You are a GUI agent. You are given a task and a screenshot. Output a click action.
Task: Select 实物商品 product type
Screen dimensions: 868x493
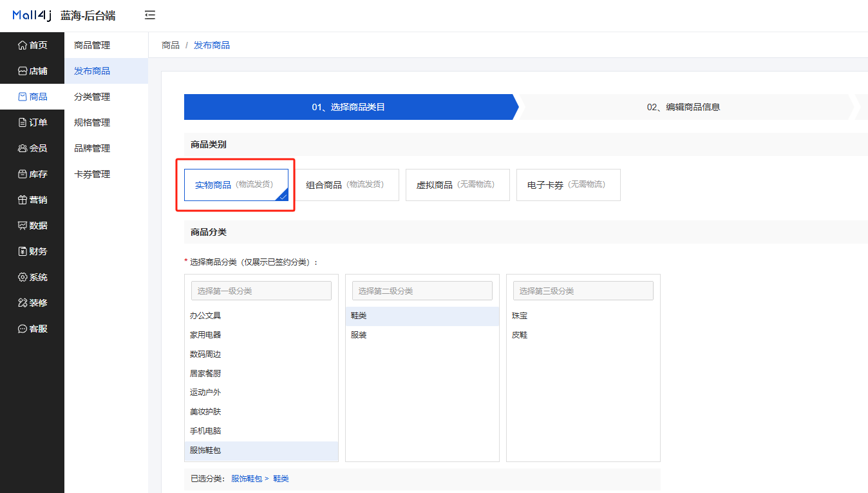click(236, 185)
